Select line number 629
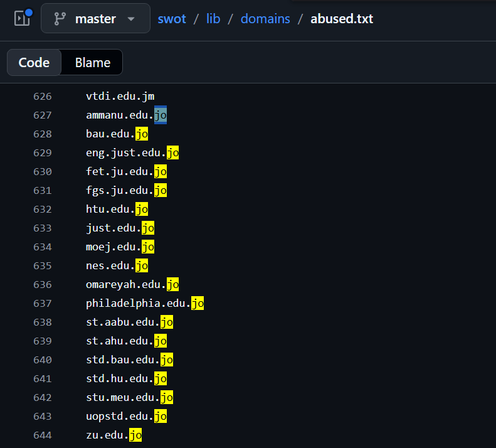This screenshot has width=496, height=448. (43, 152)
